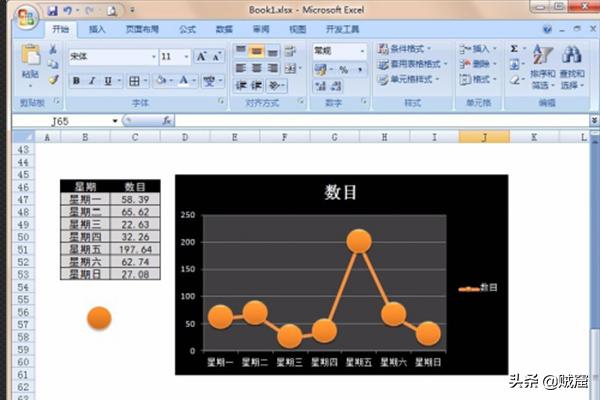Decrease decimal places
Image resolution: width=600 pixels, height=400 pixels.
click(x=336, y=86)
